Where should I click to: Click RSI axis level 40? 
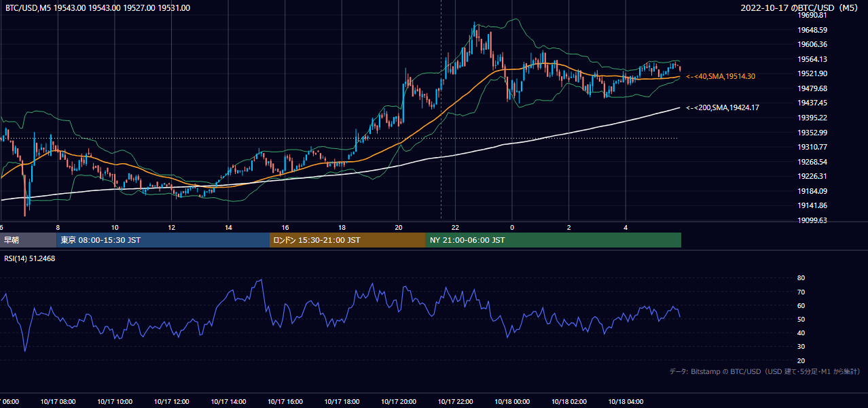pyautogui.click(x=801, y=333)
